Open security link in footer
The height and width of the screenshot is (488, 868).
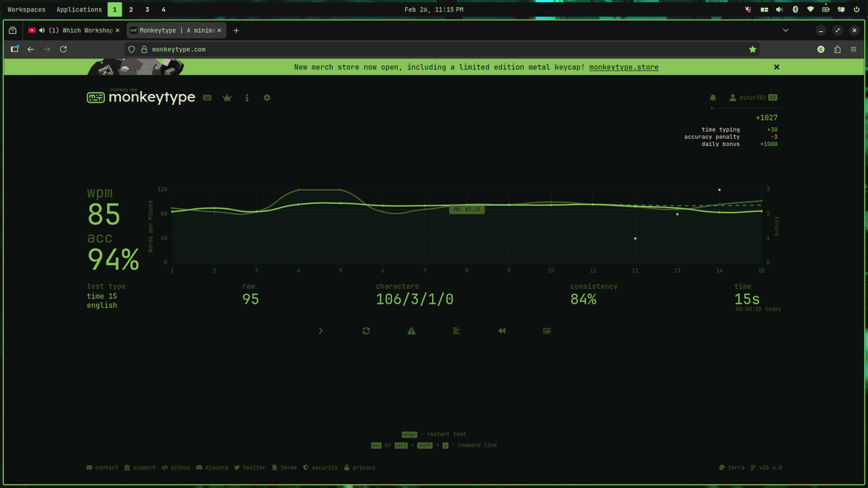[x=320, y=468]
